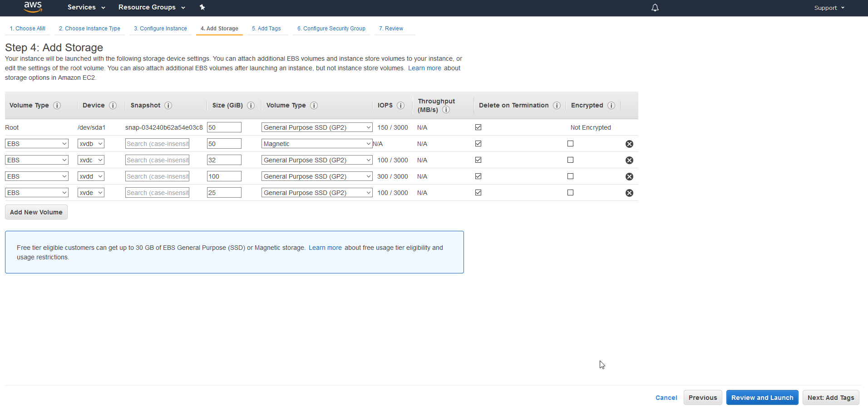This screenshot has width=868, height=409.
Task: Show info for the Size (GiB) column
Action: (251, 105)
